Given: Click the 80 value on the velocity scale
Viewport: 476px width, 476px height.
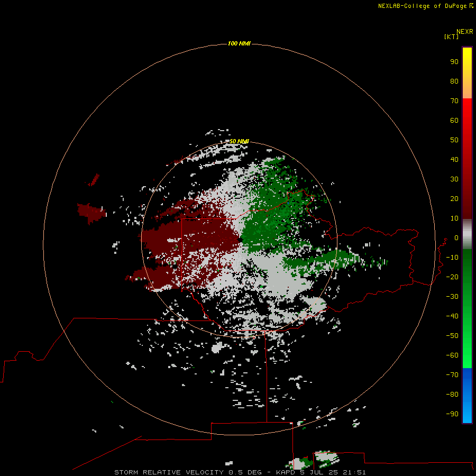Looking at the screenshot, I should (454, 81).
